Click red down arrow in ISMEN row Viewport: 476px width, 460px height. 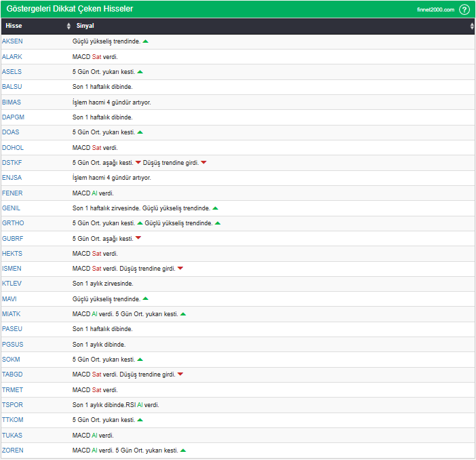tap(180, 269)
